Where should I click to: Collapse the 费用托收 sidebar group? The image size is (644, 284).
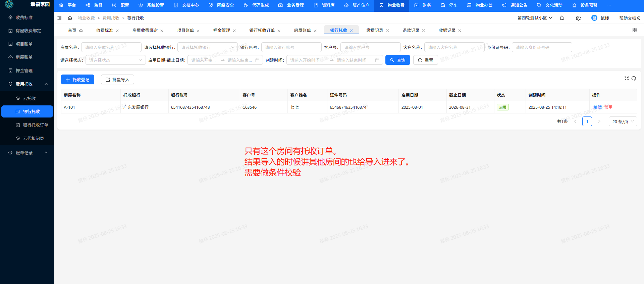(x=46, y=84)
